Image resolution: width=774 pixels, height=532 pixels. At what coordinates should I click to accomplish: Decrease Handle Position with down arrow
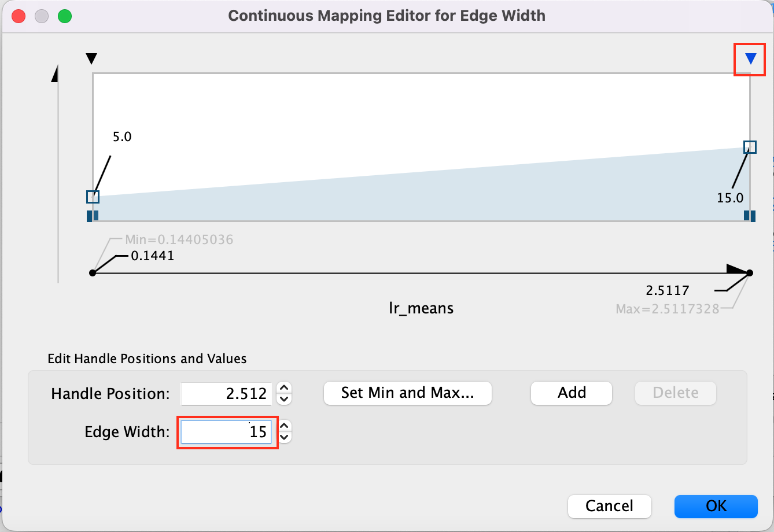(284, 398)
